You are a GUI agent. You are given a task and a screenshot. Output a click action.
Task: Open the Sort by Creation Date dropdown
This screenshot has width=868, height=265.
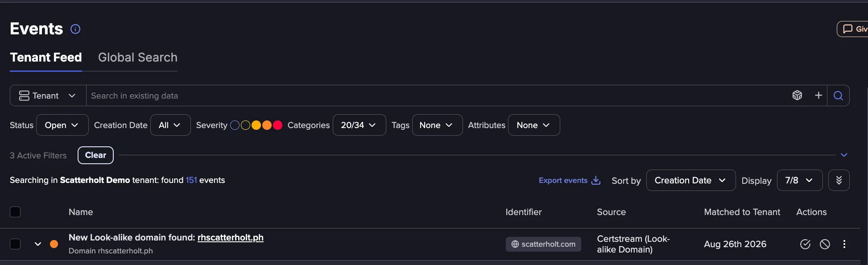(690, 180)
